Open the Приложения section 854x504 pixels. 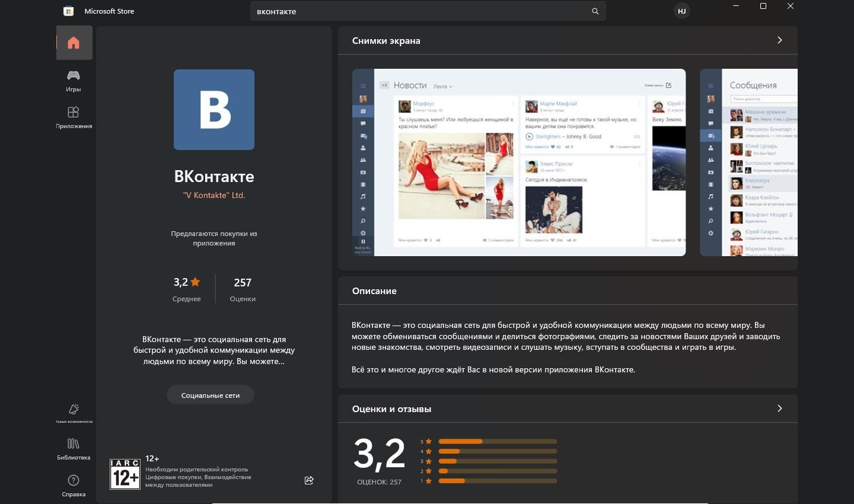tap(74, 117)
